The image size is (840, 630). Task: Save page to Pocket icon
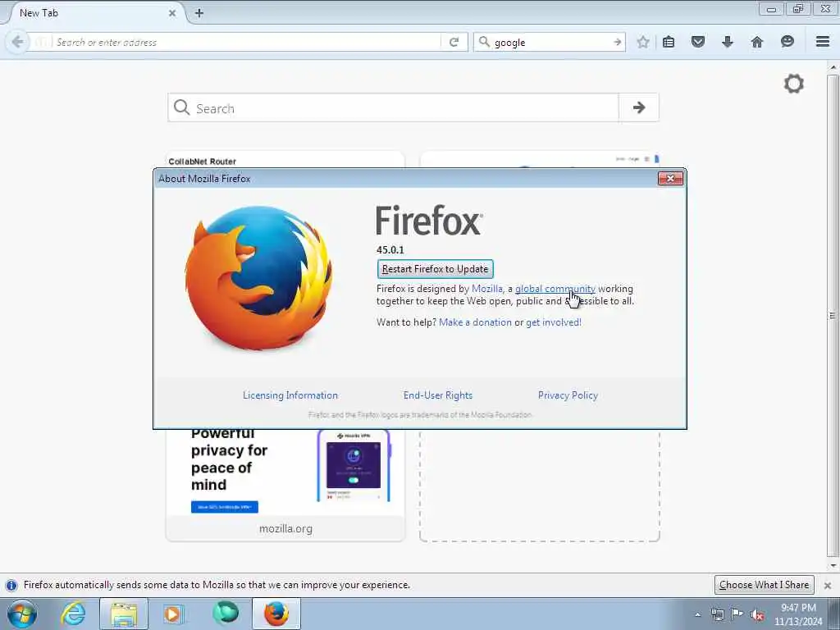[697, 42]
